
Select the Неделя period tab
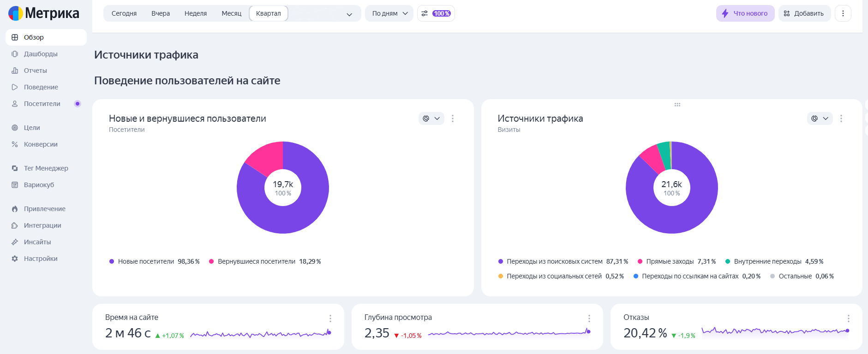(196, 13)
